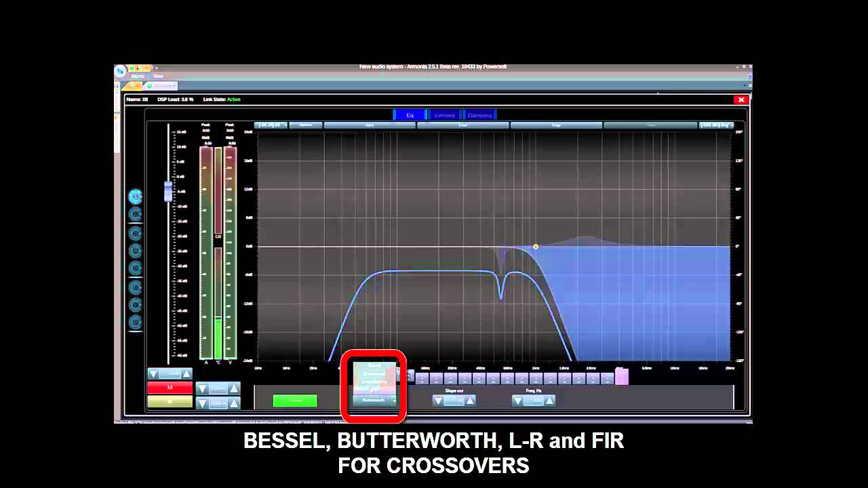Click the Copy button above the graph
This screenshot has width=868, height=488.
coord(556,125)
